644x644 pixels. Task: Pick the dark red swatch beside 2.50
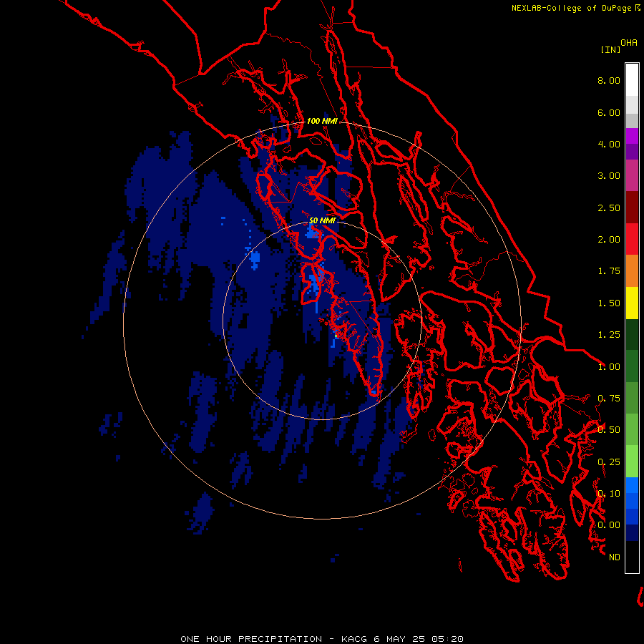click(x=632, y=208)
